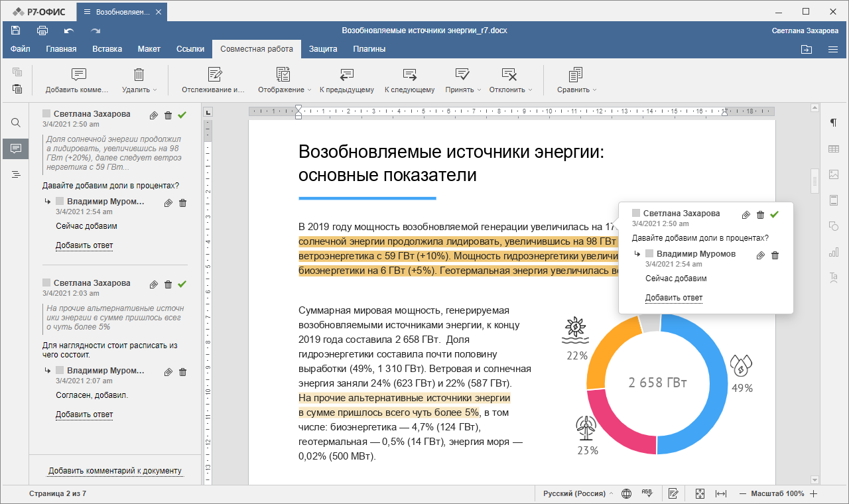Edit the comment in the popup with the pencil icon
The height and width of the screenshot is (504, 849).
tap(746, 215)
